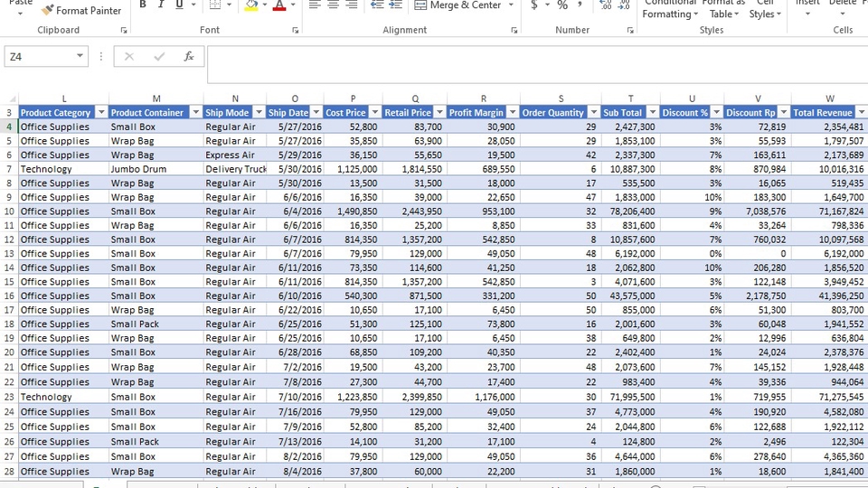Screen dimensions: 868x488
Task: Open Profit Margin filter dropdown
Action: tap(513, 112)
